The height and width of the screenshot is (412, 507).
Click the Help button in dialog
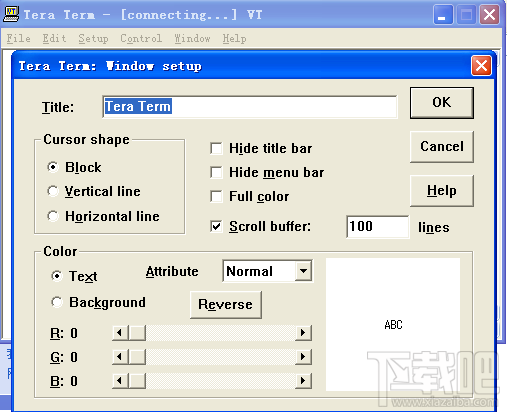442,191
